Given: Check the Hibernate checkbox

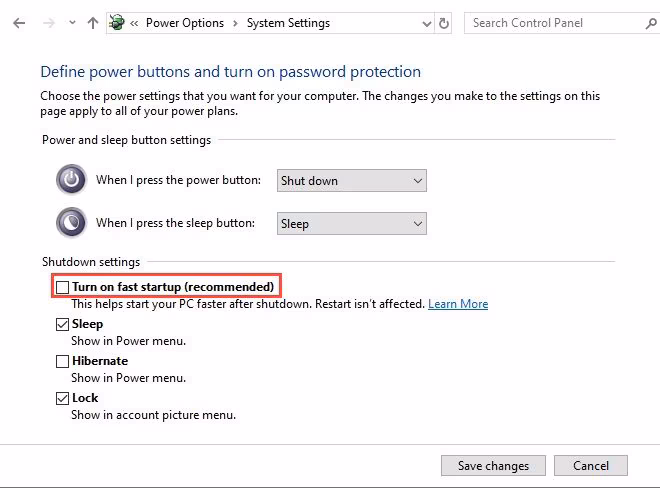Looking at the screenshot, I should coord(63,361).
